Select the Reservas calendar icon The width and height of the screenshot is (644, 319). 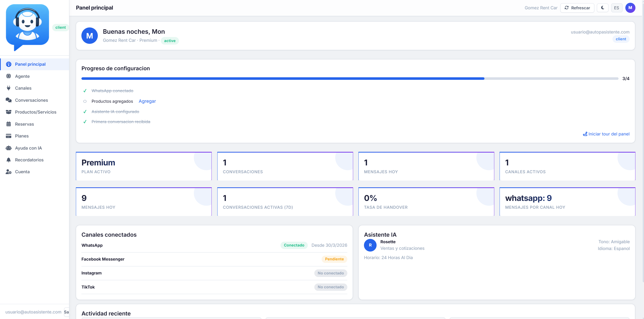tap(9, 124)
